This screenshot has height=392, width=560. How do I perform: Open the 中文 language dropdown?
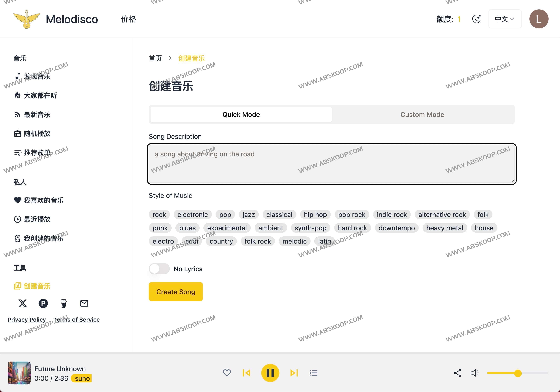pyautogui.click(x=505, y=19)
